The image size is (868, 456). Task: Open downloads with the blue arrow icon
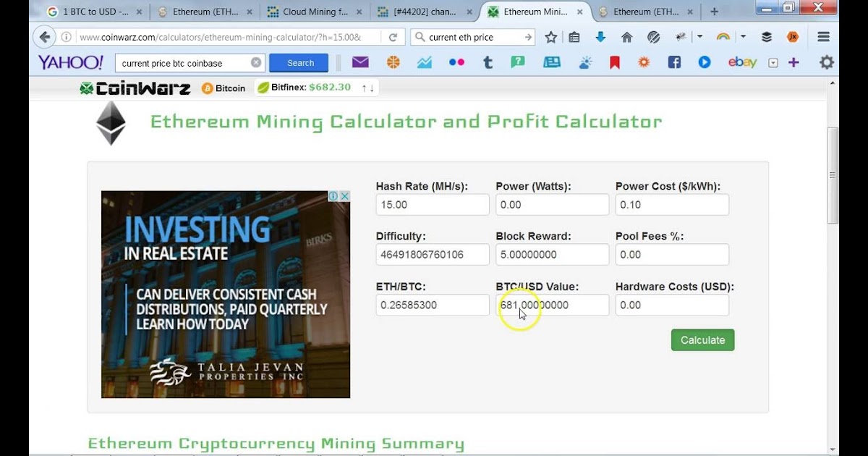click(600, 37)
